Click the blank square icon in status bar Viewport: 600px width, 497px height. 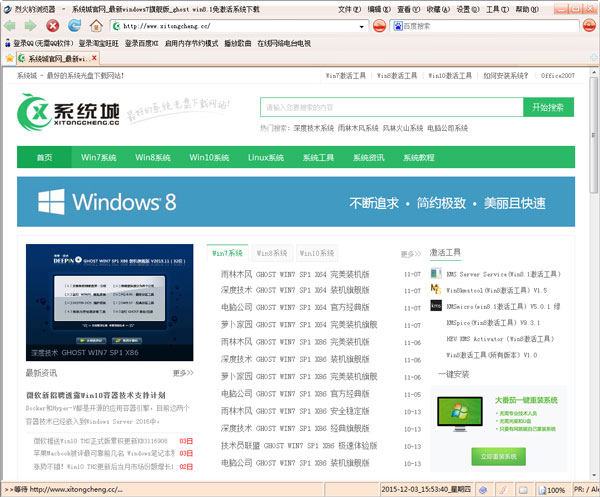pyautogui.click(x=523, y=490)
